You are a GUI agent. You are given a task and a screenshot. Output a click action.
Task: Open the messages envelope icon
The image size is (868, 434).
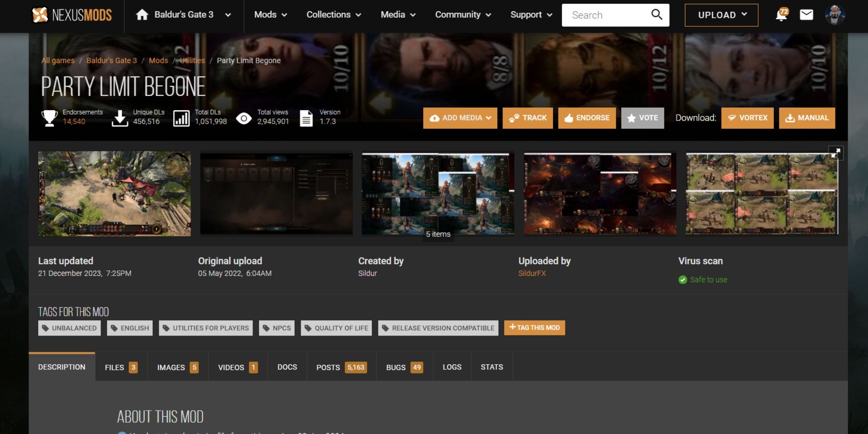(806, 15)
